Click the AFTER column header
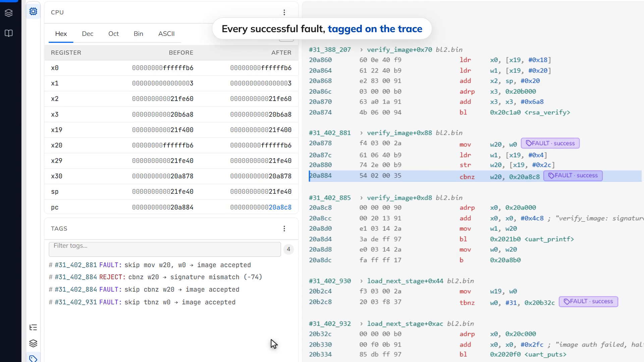This screenshot has height=362, width=644. (x=281, y=53)
